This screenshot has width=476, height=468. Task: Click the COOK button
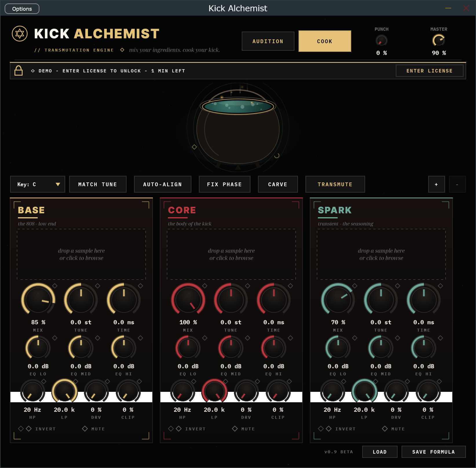point(325,41)
